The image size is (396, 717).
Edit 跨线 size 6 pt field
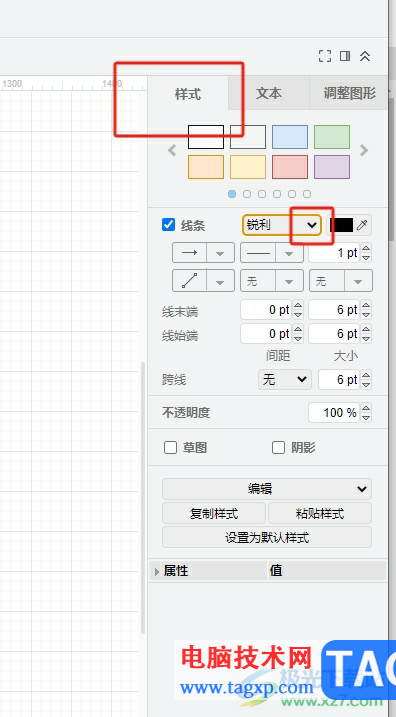point(339,380)
